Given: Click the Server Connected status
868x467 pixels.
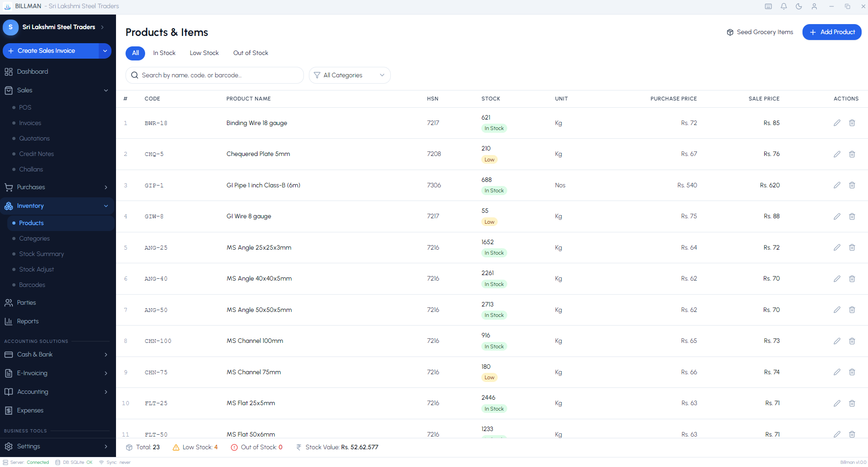Looking at the screenshot, I should click(x=26, y=462).
